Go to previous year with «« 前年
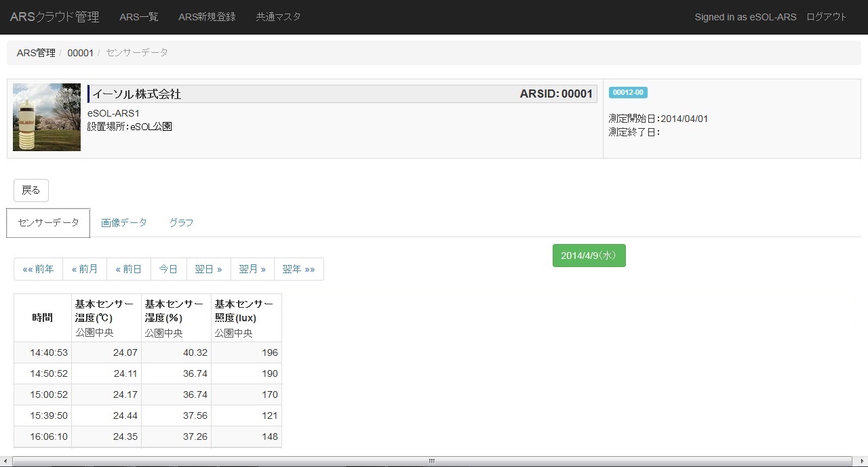The height and width of the screenshot is (467, 868). click(x=38, y=269)
